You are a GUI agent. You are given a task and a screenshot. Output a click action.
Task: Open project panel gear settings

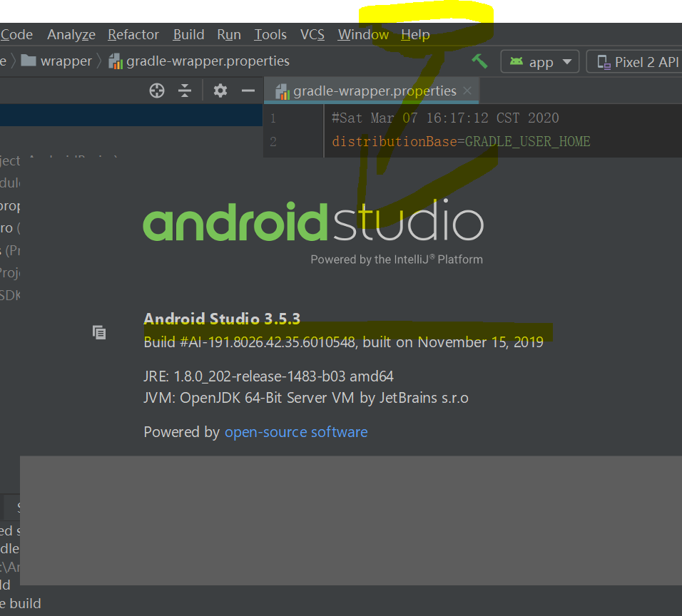220,91
